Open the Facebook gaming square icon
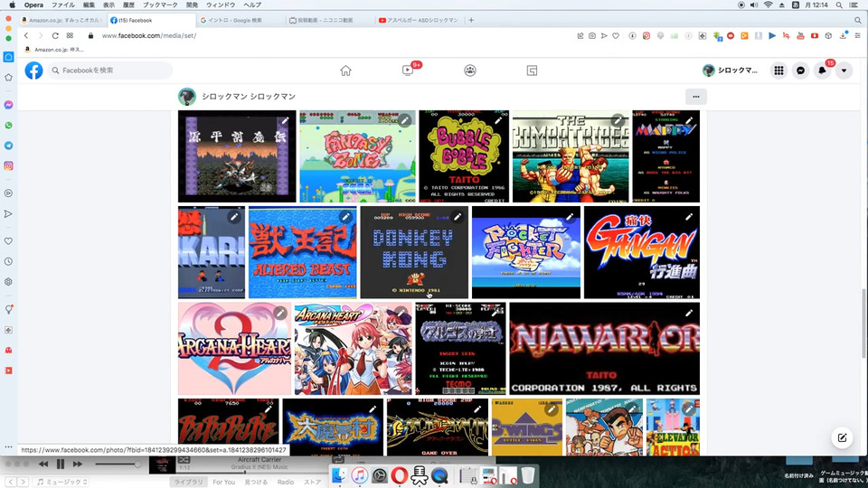This screenshot has height=488, width=868. [532, 70]
